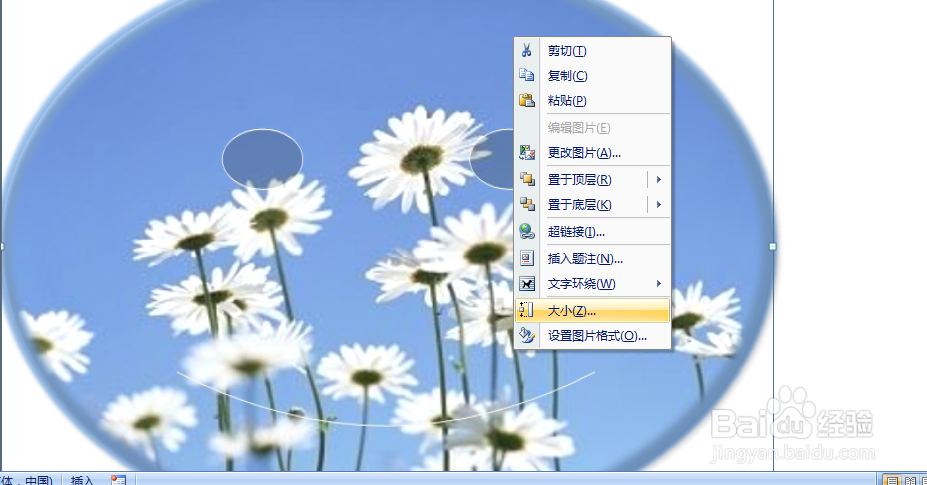The width and height of the screenshot is (927, 485).
Task: Open 更改图片(A)... from the context menu
Action: click(x=592, y=153)
